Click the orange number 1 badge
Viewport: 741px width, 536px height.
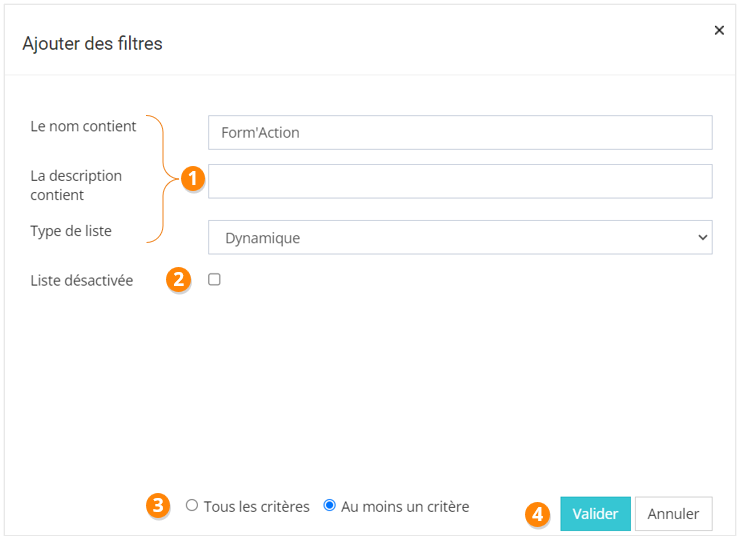(192, 179)
